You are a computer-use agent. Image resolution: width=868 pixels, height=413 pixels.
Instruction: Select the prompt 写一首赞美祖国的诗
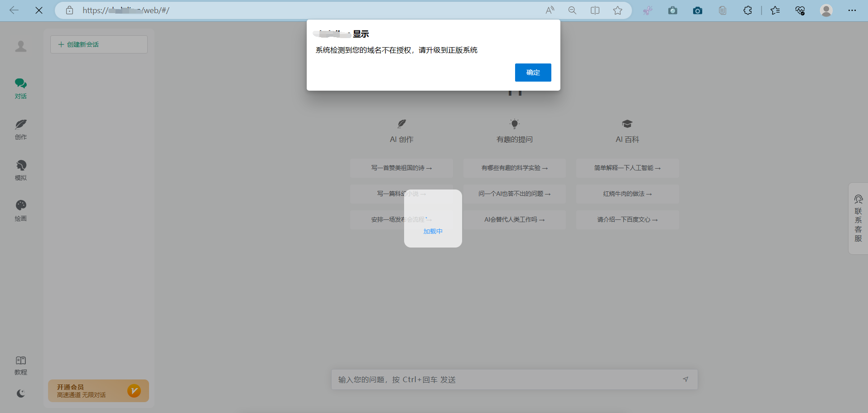click(401, 168)
